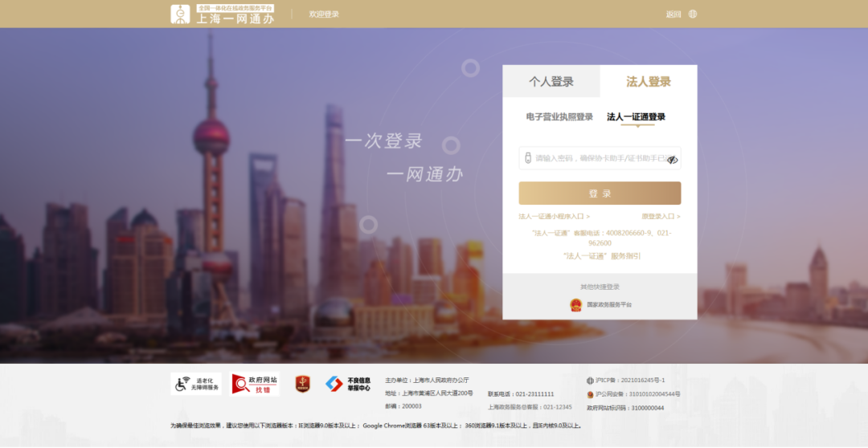The image size is (868, 448).
Task: Click the 政府网站找错 badge
Action: pyautogui.click(x=256, y=384)
